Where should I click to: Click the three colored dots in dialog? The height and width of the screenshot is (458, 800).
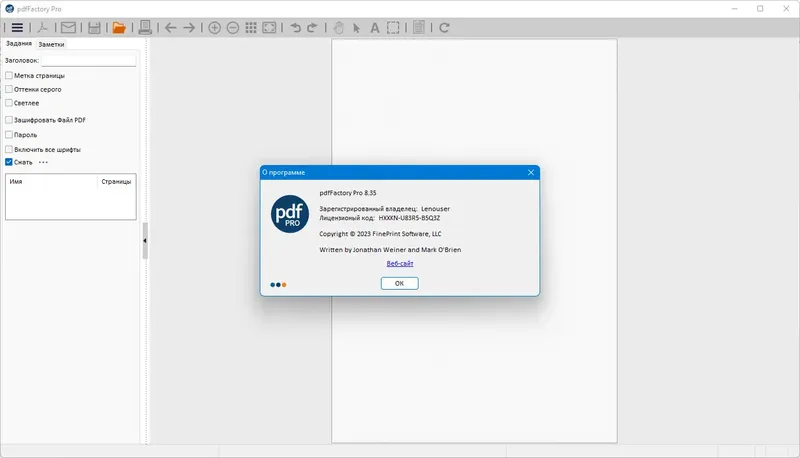pos(278,285)
